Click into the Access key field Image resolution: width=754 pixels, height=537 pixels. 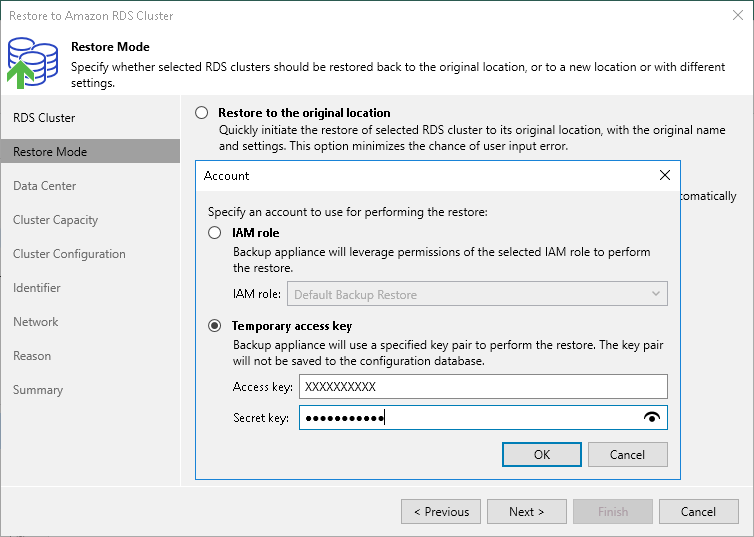coord(482,386)
